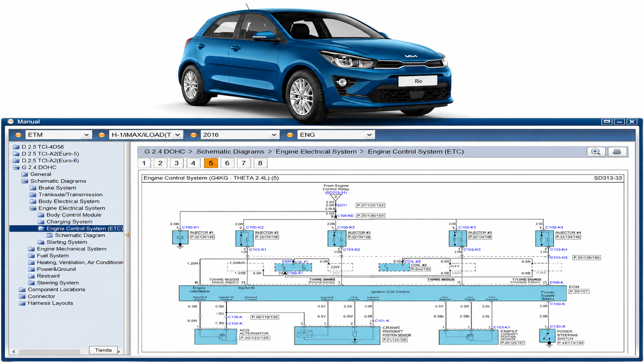Click the document icon beside Schematic Diagram
644x362 pixels.
50,235
